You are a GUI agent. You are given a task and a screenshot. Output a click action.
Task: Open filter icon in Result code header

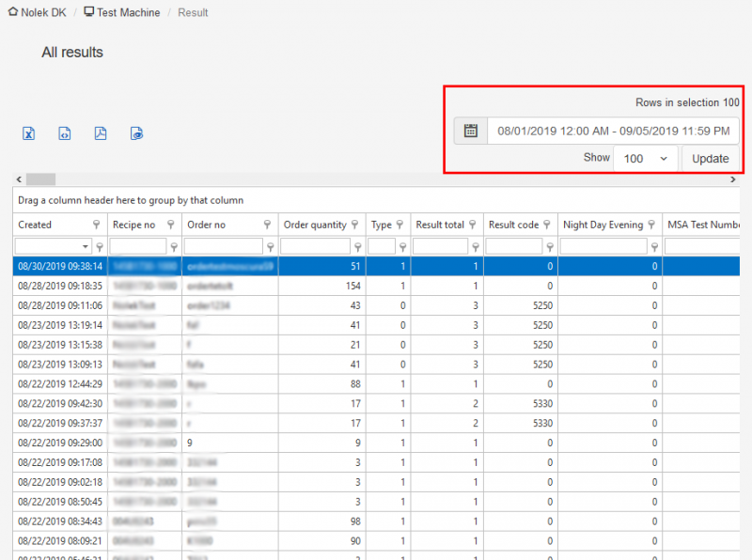547,225
